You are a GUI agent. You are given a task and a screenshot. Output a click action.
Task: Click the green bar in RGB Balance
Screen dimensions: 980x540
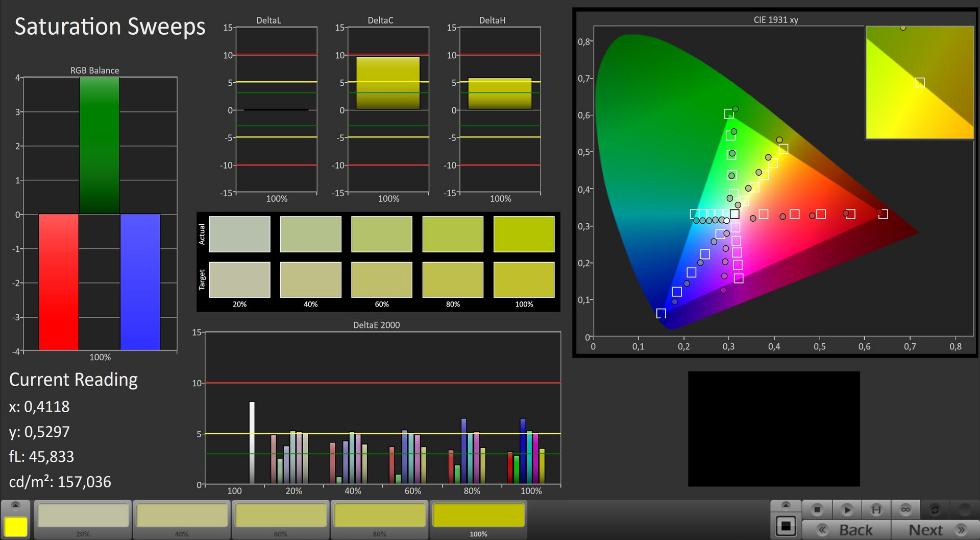coord(100,146)
